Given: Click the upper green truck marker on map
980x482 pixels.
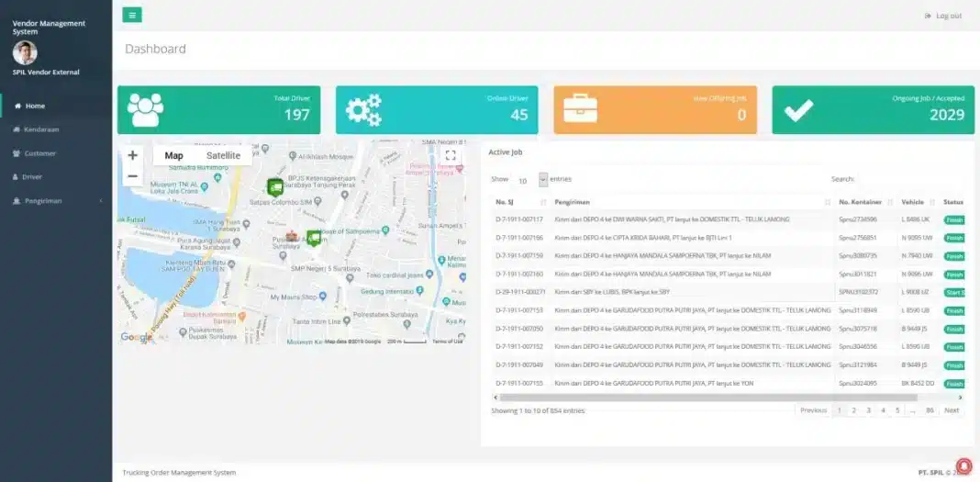Looking at the screenshot, I should [x=274, y=186].
